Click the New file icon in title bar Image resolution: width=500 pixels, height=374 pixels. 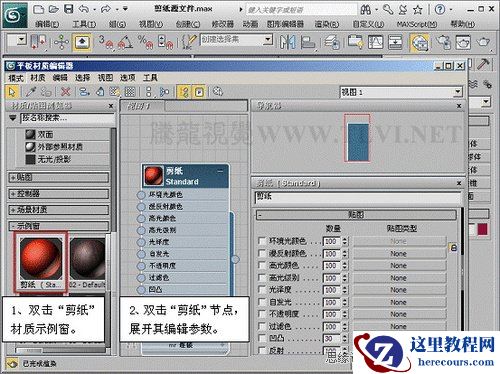(38, 9)
